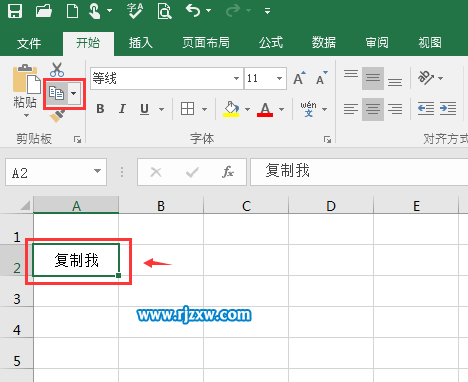The image size is (468, 382).
Task: Open fill color dropdown arrow
Action: (247, 109)
